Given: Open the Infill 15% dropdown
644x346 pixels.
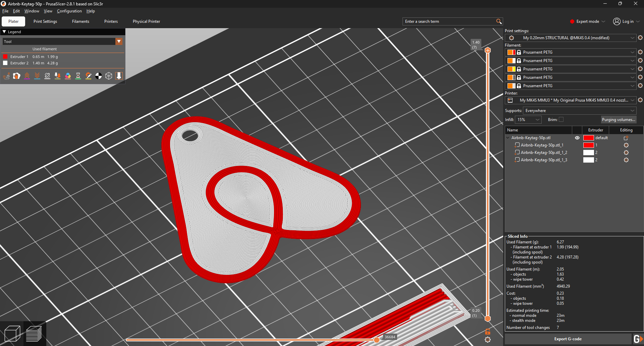Looking at the screenshot, I should 528,120.
